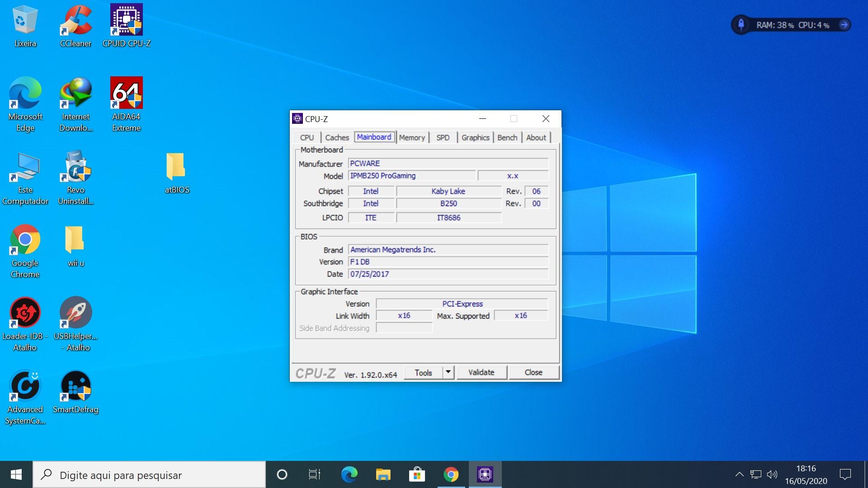Viewport: 868px width, 488px height.
Task: Select the Microsoft Edge desktop shortcut
Action: point(25,105)
